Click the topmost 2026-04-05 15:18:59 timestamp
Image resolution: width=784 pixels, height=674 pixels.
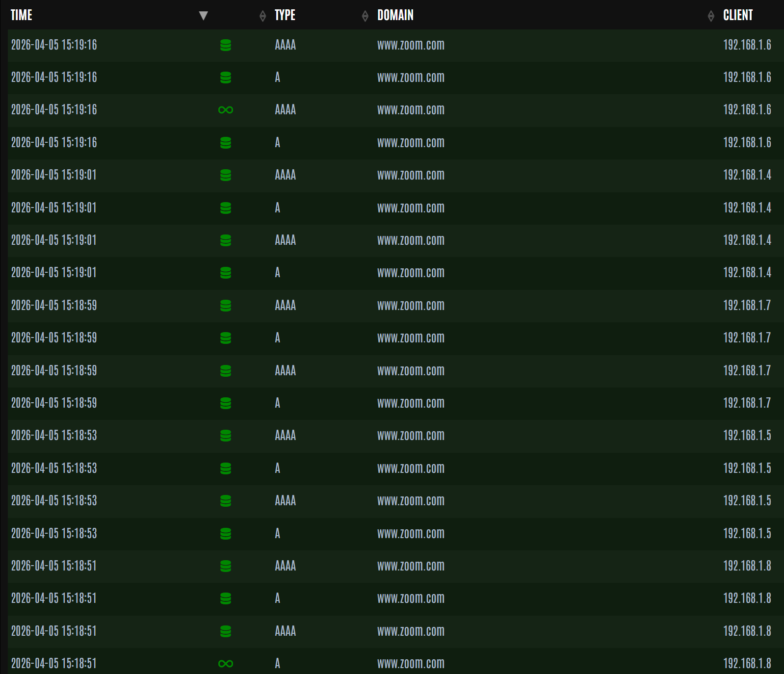pyautogui.click(x=54, y=306)
